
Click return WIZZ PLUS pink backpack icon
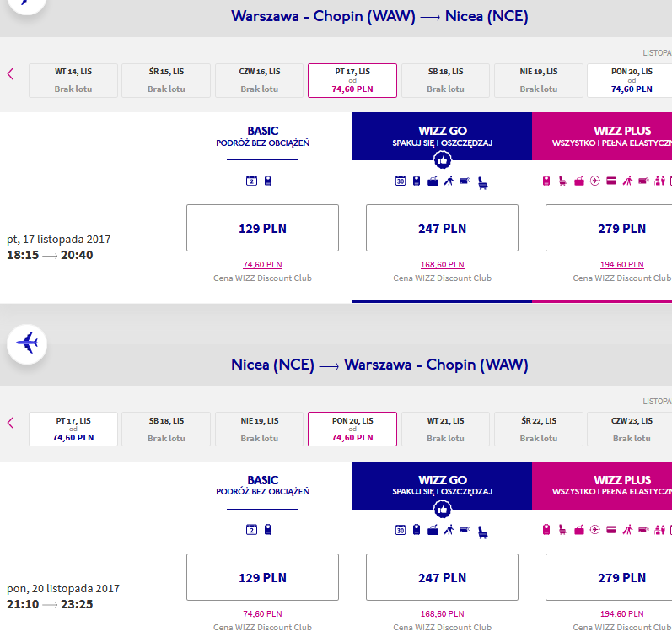coord(546,530)
